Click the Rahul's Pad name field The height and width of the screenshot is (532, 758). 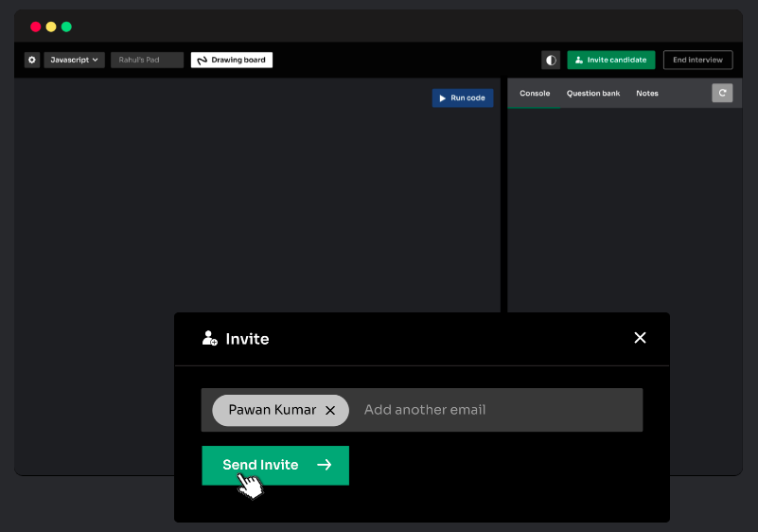tap(147, 60)
